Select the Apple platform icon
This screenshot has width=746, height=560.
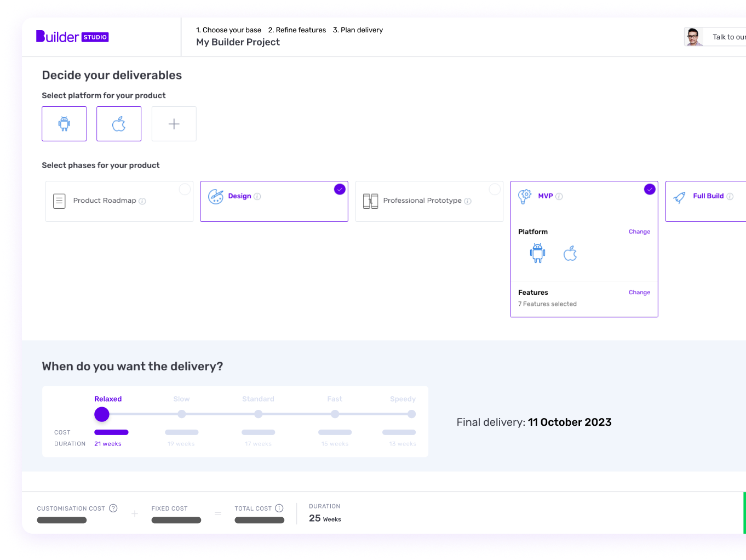tap(119, 123)
